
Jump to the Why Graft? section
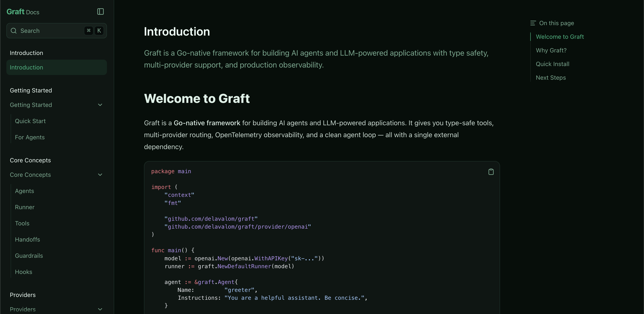pos(552,50)
